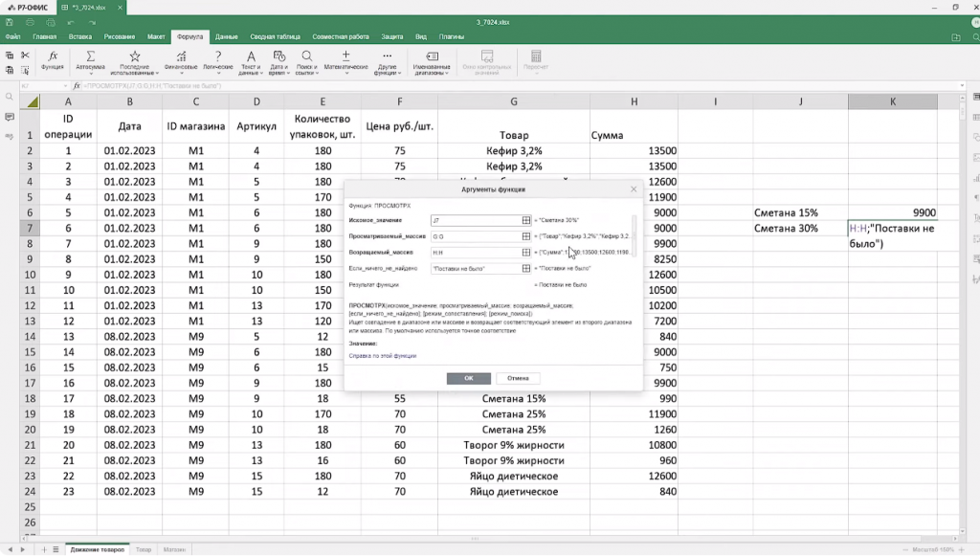Screen dimensions: 980x556
Task: Click the Cut scissors icon
Action: (x=25, y=56)
